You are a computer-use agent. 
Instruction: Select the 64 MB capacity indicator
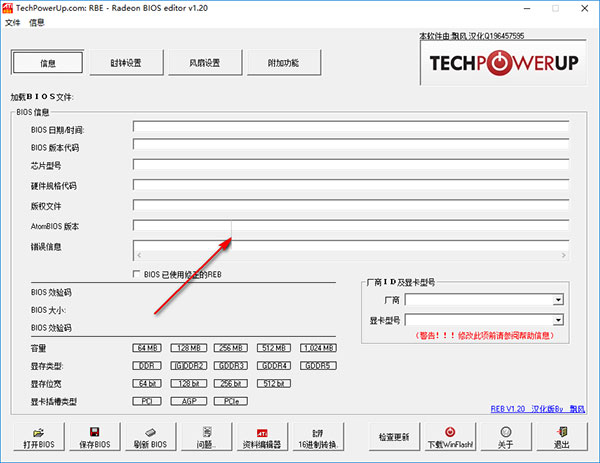[x=147, y=348]
